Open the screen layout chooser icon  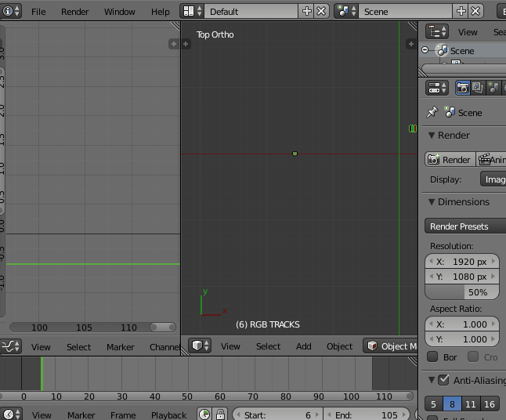[193, 11]
